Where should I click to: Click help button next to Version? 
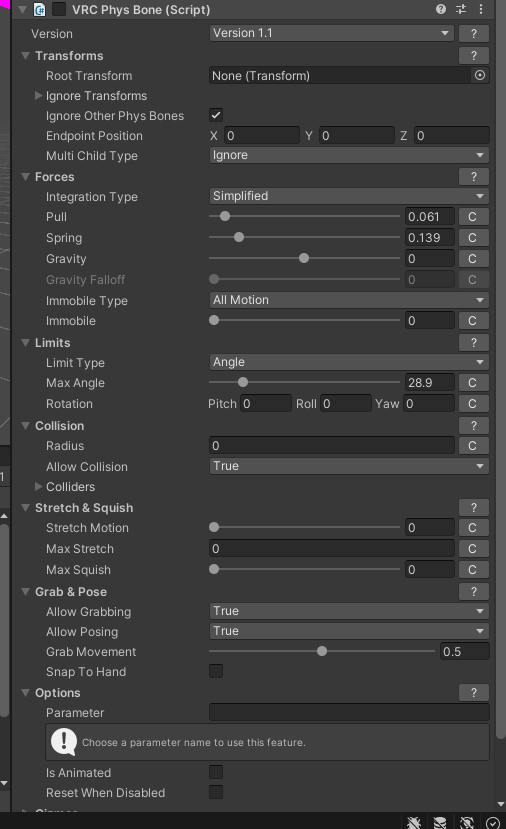pos(473,34)
